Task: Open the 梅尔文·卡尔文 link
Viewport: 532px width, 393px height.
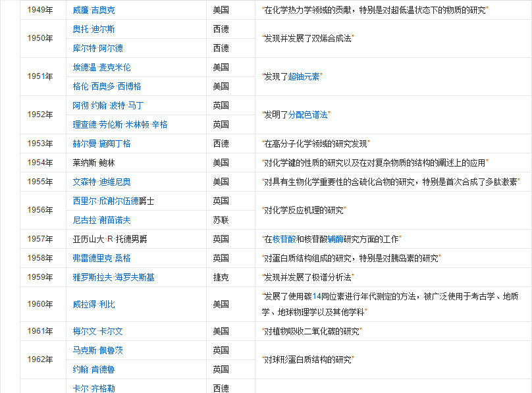Action: 97,331
